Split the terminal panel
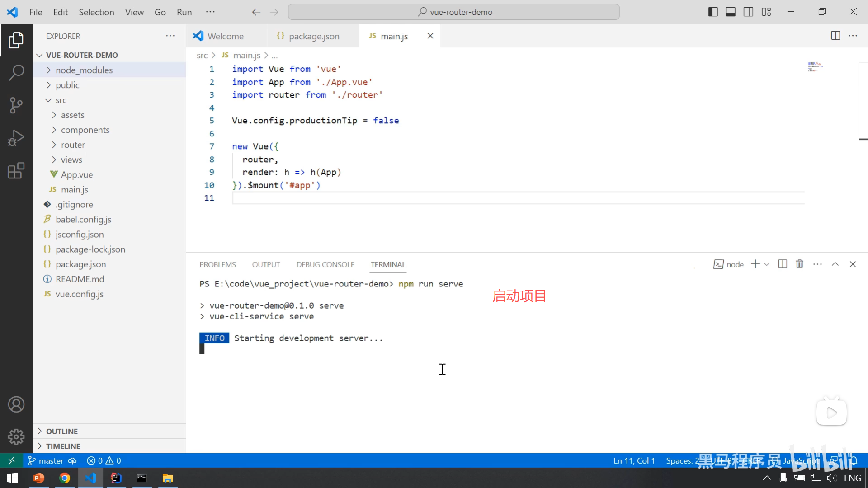Viewport: 868px width, 488px height. (783, 264)
